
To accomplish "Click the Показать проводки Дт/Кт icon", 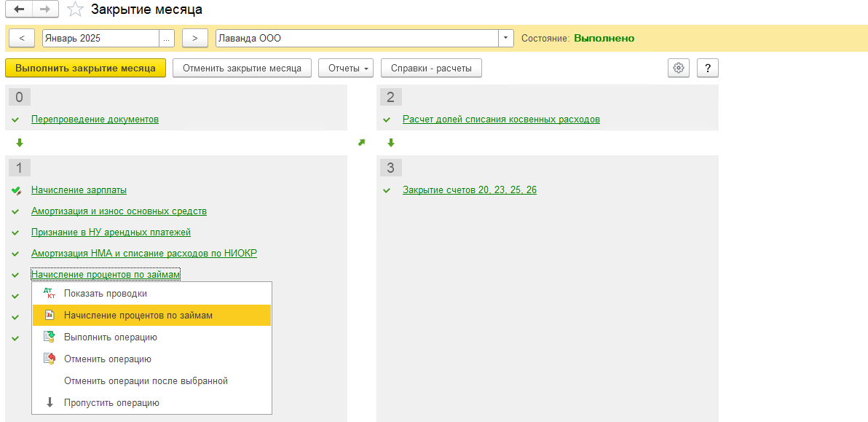I will coord(50,294).
